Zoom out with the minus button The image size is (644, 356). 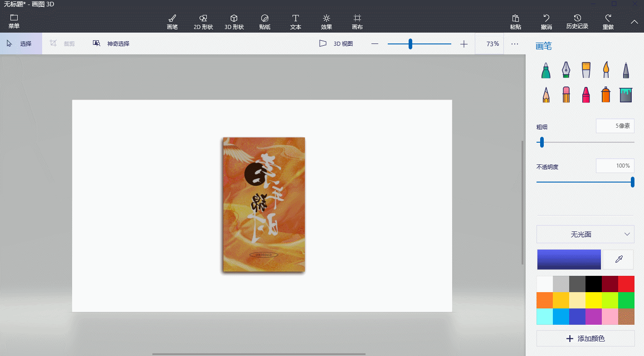(x=375, y=44)
